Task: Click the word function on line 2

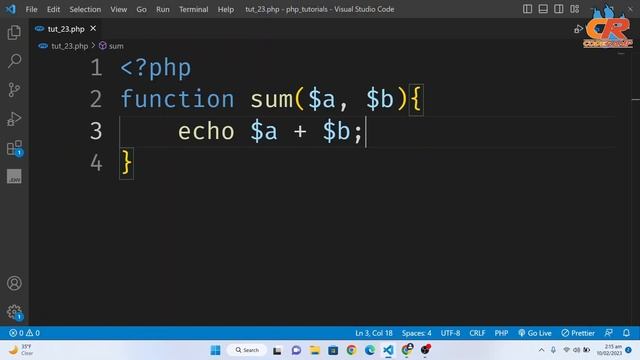Action: (x=178, y=99)
